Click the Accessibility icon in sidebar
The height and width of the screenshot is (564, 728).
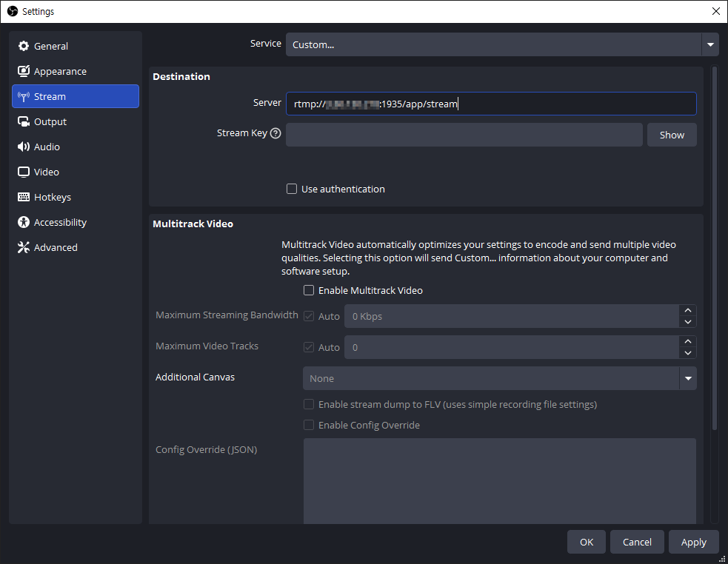coord(24,223)
